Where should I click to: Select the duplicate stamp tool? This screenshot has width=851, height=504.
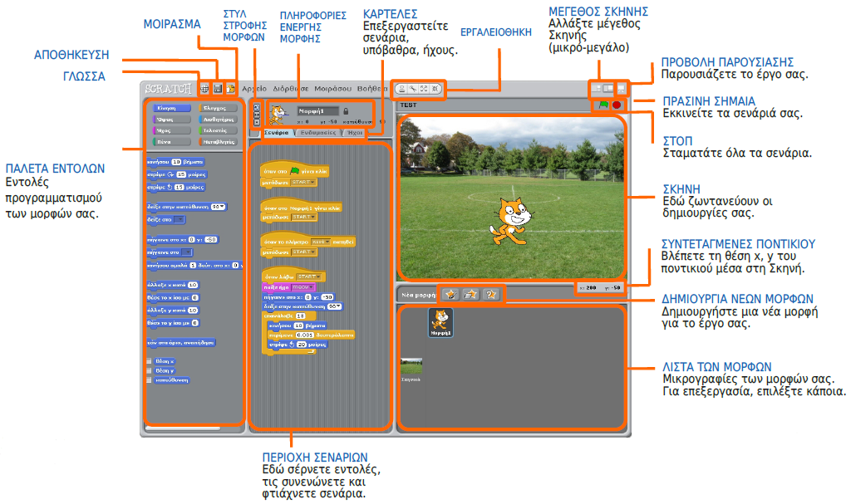tap(402, 89)
